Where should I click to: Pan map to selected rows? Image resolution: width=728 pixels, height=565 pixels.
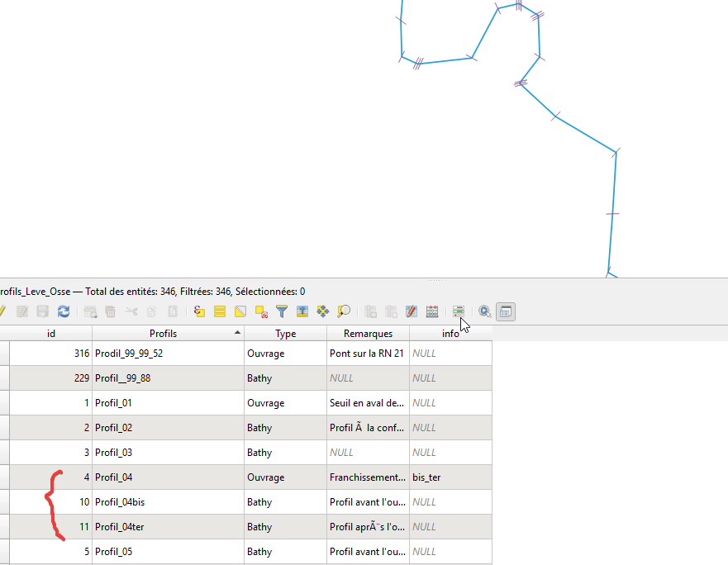[323, 311]
